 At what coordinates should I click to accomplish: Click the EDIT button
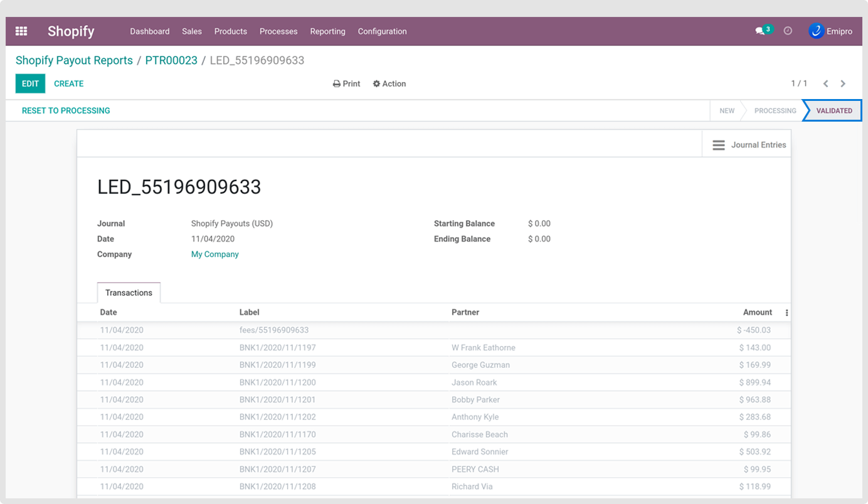(x=30, y=83)
